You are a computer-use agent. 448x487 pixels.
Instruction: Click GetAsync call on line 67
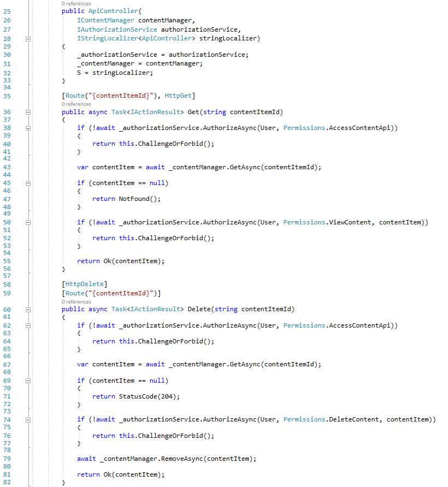click(245, 364)
